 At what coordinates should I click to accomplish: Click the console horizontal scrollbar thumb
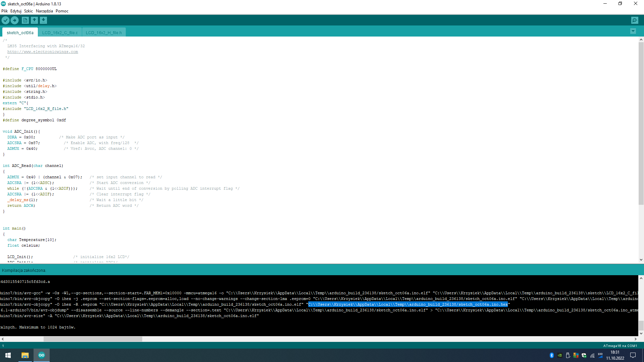tap(93, 339)
